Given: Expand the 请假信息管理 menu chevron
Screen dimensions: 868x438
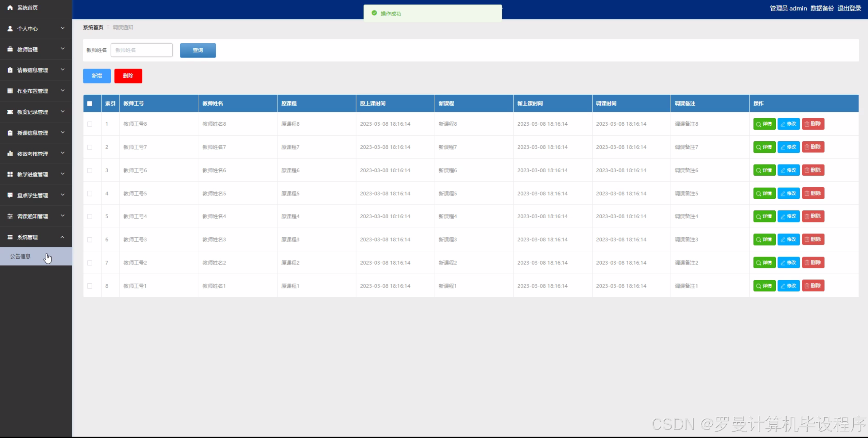Looking at the screenshot, I should pyautogui.click(x=63, y=70).
